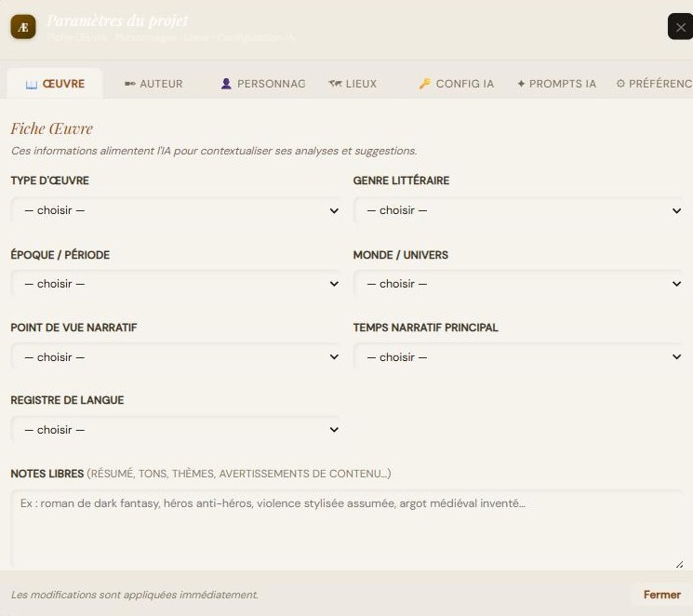Screen dimensions: 693x616
Task: Click the 'REGISTRE DE LANGUE' label
Action: coord(67,400)
